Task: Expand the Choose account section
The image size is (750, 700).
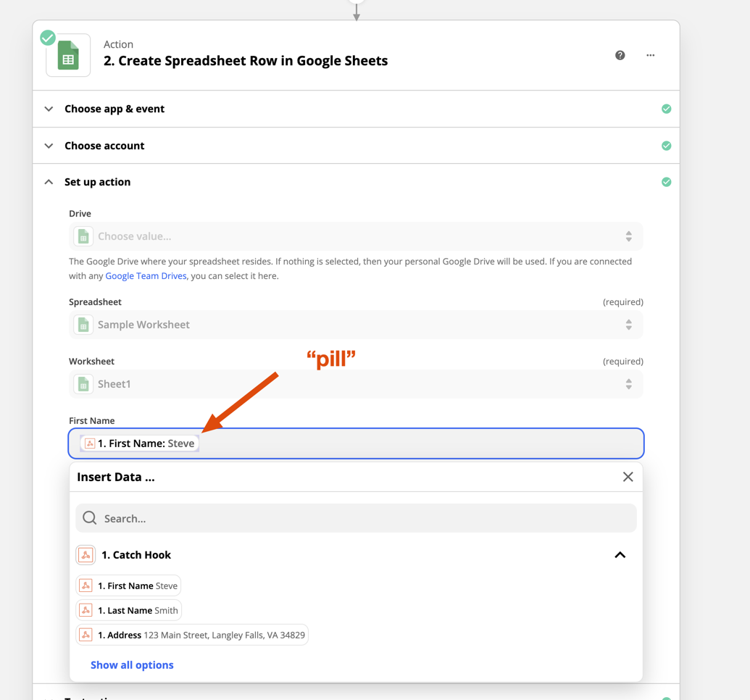Action: tap(49, 146)
